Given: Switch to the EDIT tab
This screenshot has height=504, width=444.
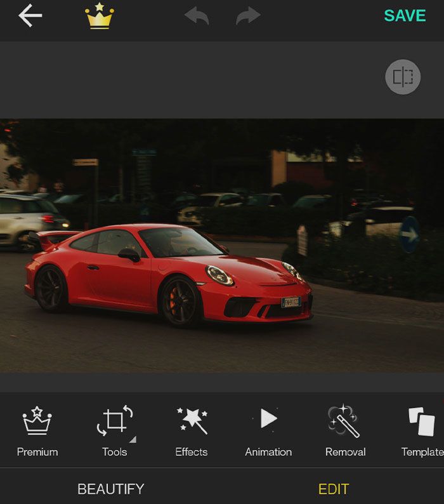Looking at the screenshot, I should click(x=334, y=489).
